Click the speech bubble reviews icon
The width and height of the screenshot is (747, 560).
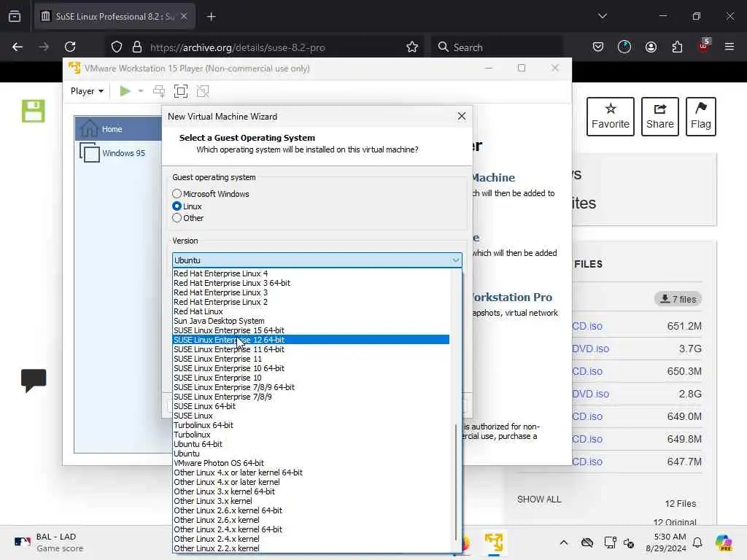click(34, 380)
